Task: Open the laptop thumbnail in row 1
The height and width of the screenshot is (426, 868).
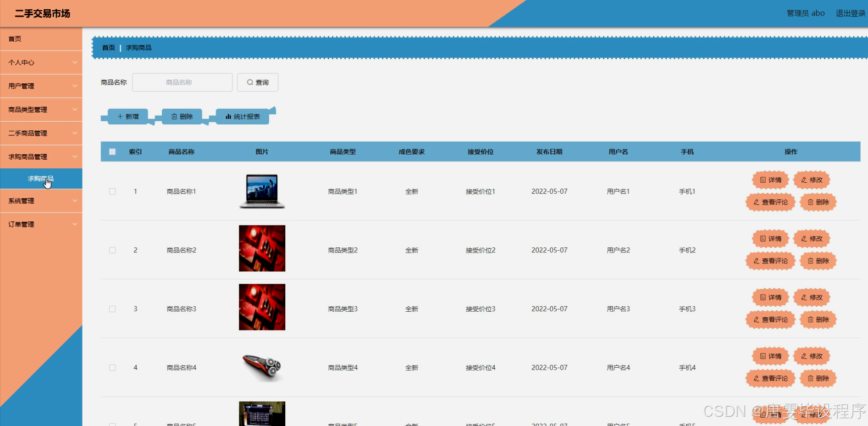Action: click(262, 191)
